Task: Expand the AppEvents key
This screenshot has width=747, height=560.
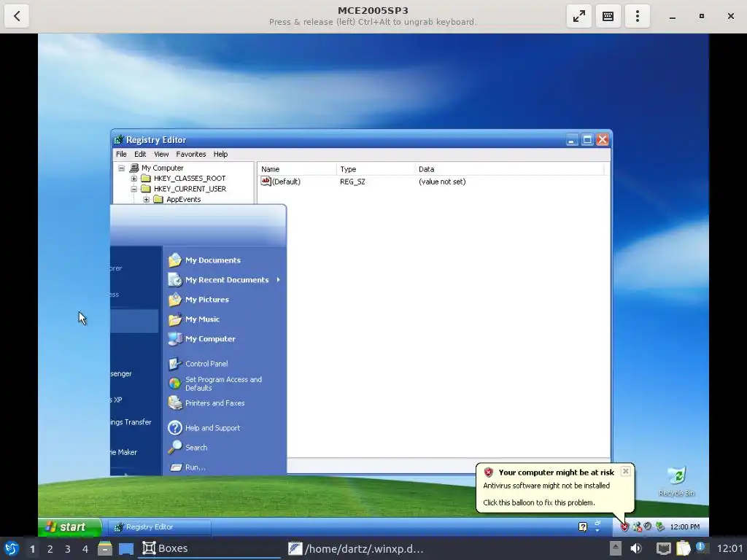Action: [x=146, y=200]
